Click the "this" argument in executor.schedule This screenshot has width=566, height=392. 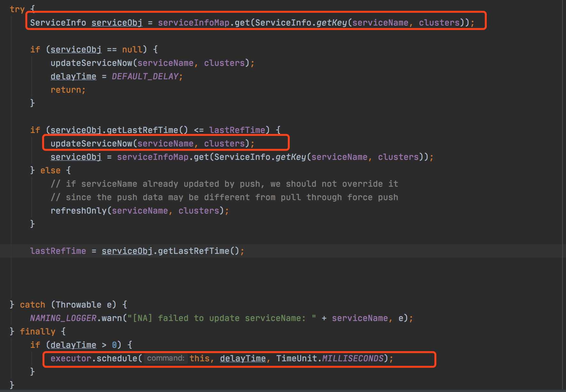(x=199, y=358)
